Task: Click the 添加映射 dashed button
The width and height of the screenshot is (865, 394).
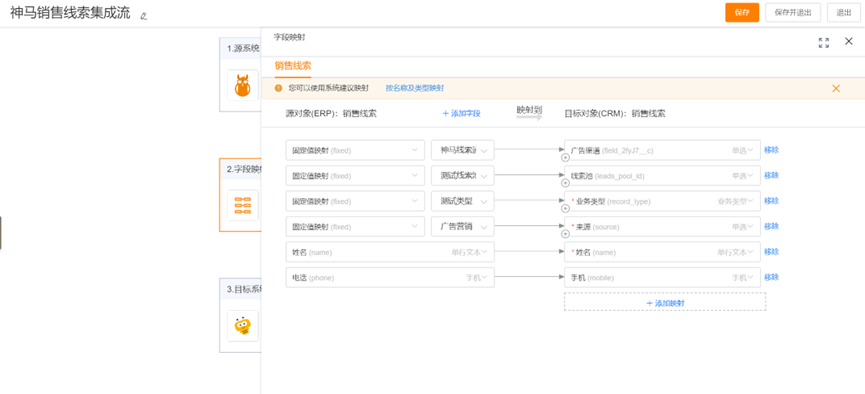Action: tap(665, 302)
